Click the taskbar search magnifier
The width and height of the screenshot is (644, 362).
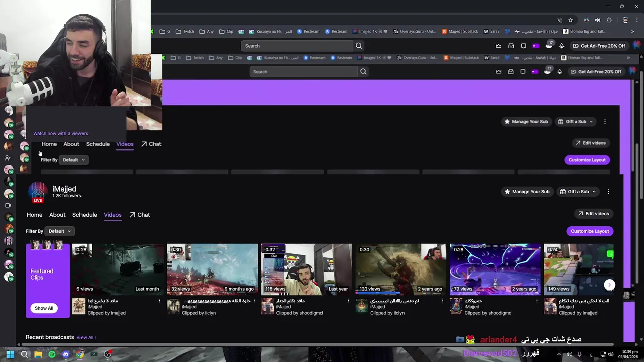pyautogui.click(x=24, y=354)
